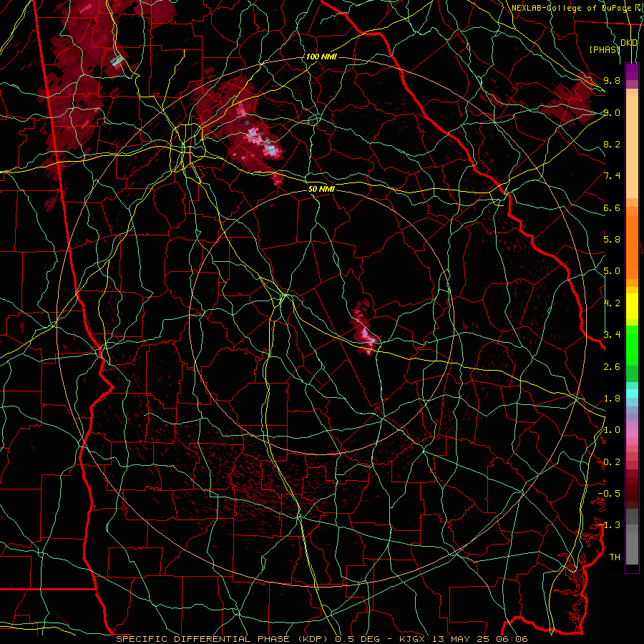Click the 9.8 value on color scale
The image size is (644, 644).
point(612,80)
